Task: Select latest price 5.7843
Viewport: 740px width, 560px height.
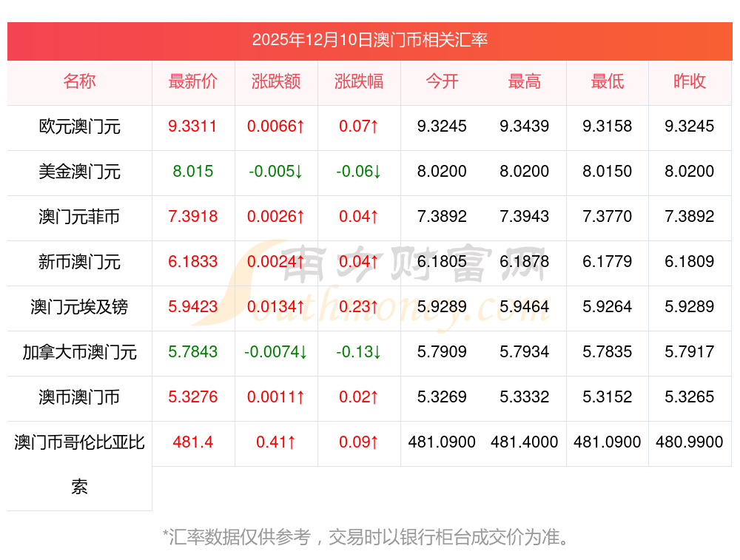Action: tap(192, 352)
